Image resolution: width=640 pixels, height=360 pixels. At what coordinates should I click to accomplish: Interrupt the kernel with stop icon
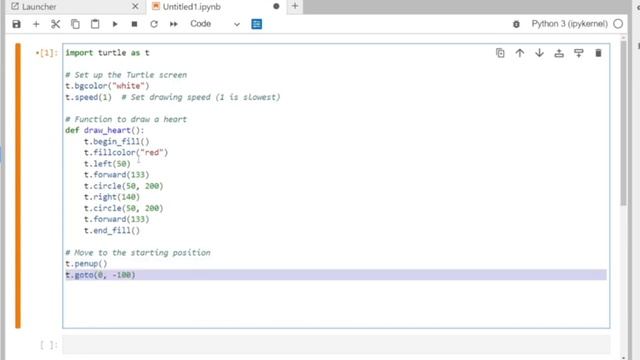[134, 24]
